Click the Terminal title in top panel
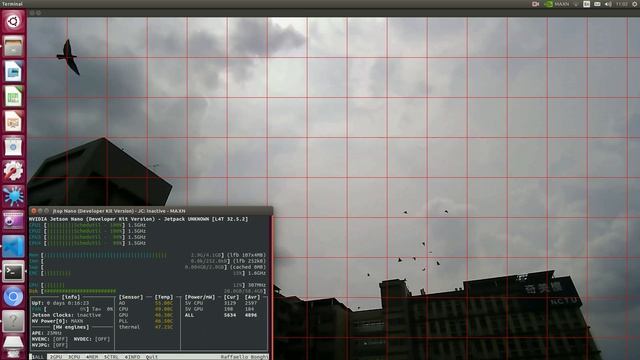This screenshot has height=360, width=640. pos(12,4)
